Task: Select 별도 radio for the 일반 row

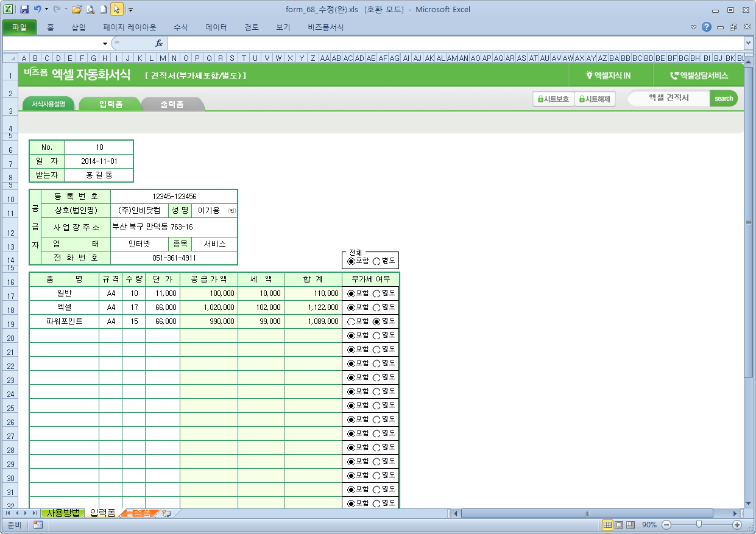Action: [x=376, y=293]
